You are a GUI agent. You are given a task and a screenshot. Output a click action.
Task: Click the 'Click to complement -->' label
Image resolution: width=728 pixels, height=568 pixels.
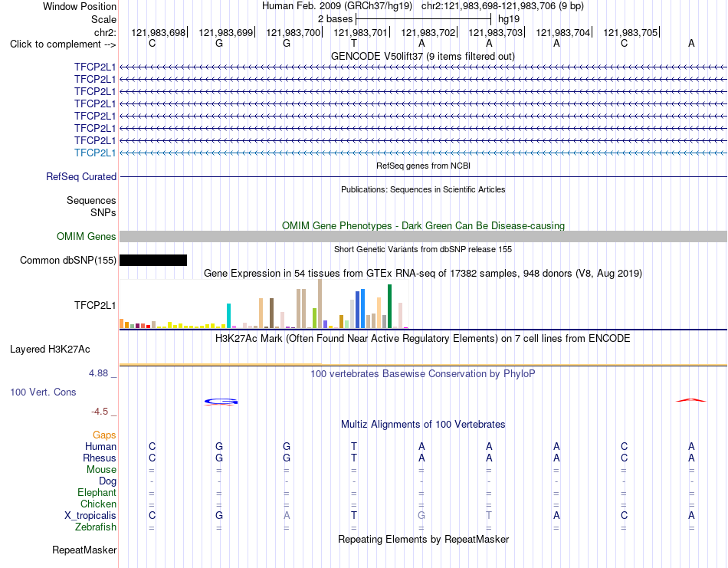click(x=63, y=44)
